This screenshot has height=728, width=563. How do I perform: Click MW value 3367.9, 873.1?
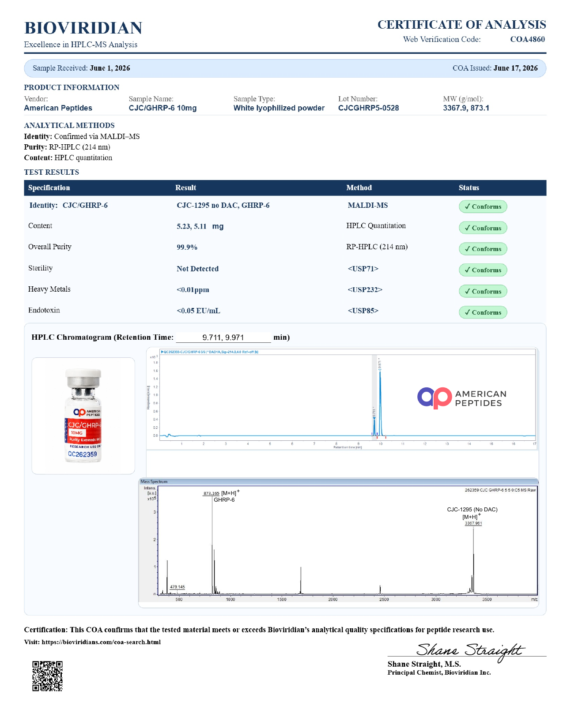(x=466, y=108)
